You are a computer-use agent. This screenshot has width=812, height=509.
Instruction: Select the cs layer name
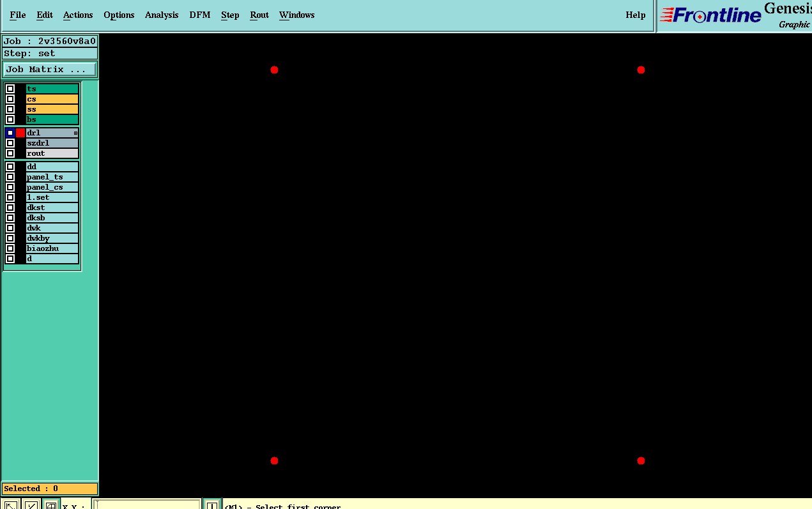[52, 99]
